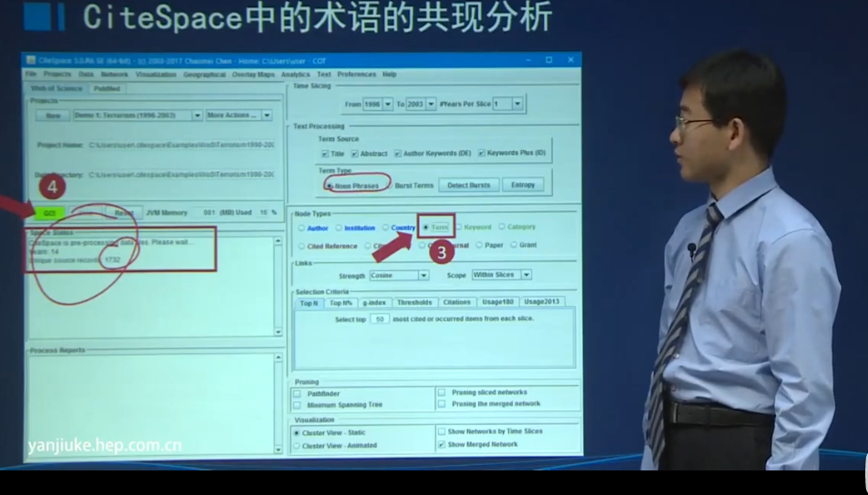The height and width of the screenshot is (495, 868).
Task: Open the Help menu
Action: (389, 74)
